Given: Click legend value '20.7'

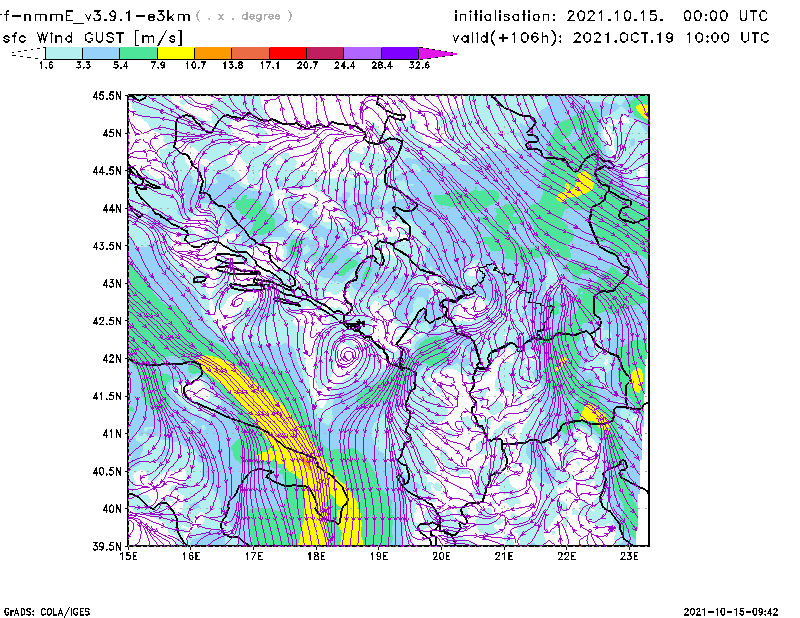Looking at the screenshot, I should [307, 65].
